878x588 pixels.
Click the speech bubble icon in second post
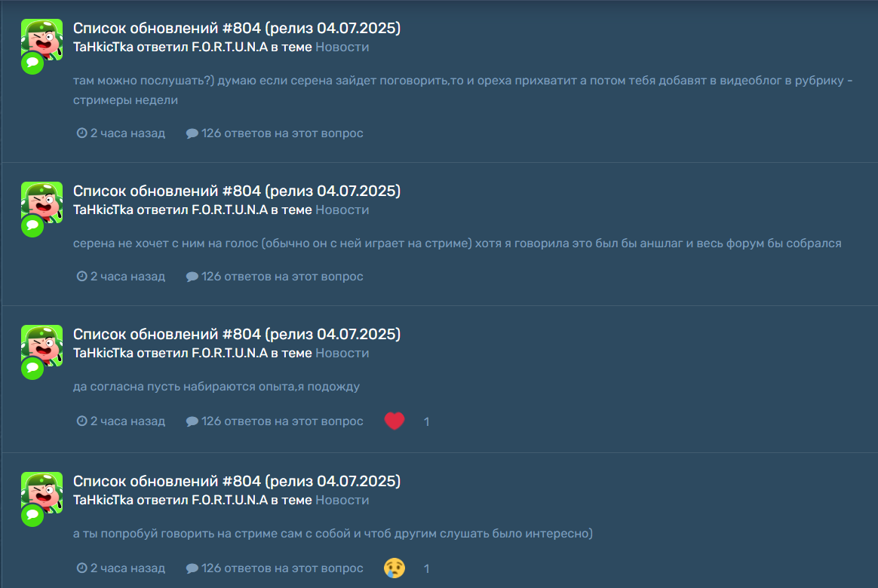[192, 277]
